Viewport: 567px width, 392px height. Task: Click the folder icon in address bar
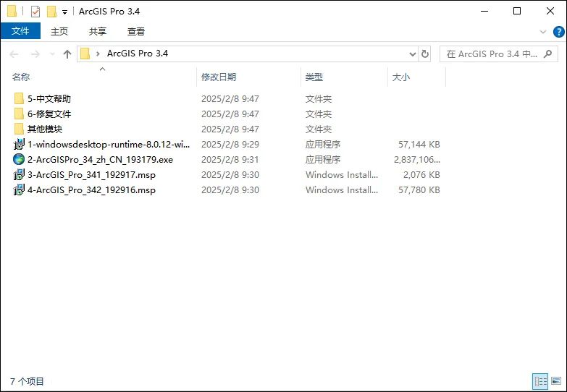click(85, 54)
